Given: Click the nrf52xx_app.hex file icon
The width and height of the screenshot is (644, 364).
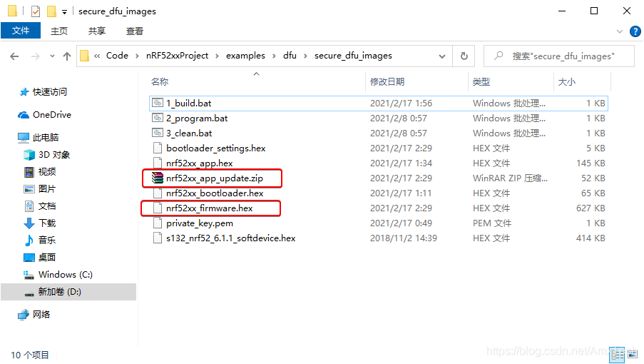Looking at the screenshot, I should (x=158, y=163).
